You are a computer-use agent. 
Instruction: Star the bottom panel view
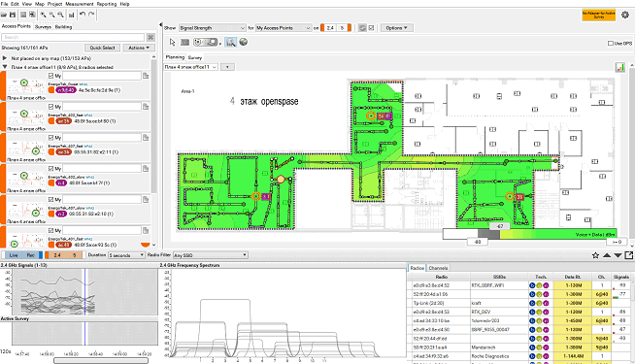(x=595, y=255)
